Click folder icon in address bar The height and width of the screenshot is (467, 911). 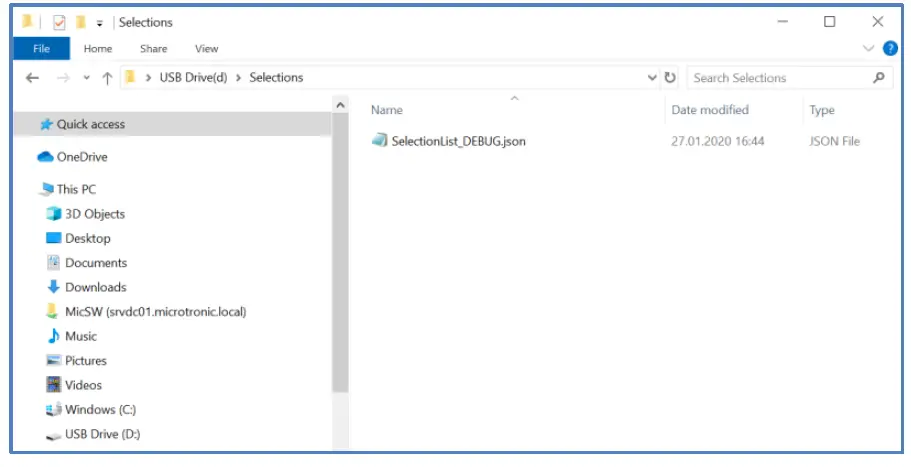130,77
